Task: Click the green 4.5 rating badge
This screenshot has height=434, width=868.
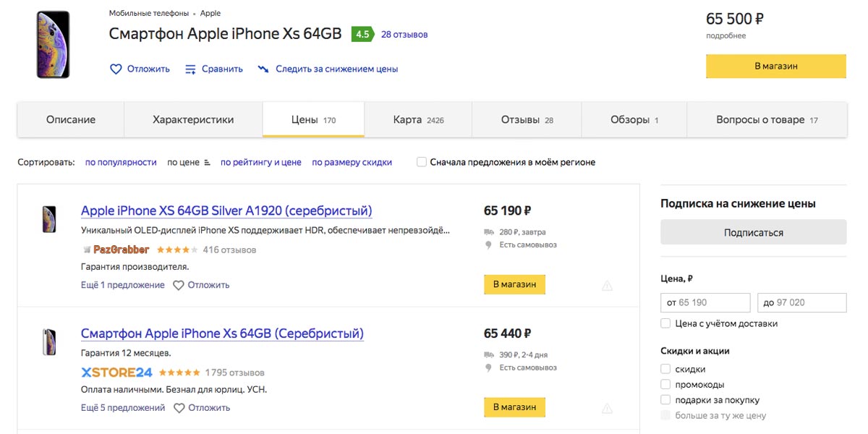Action: pos(362,34)
